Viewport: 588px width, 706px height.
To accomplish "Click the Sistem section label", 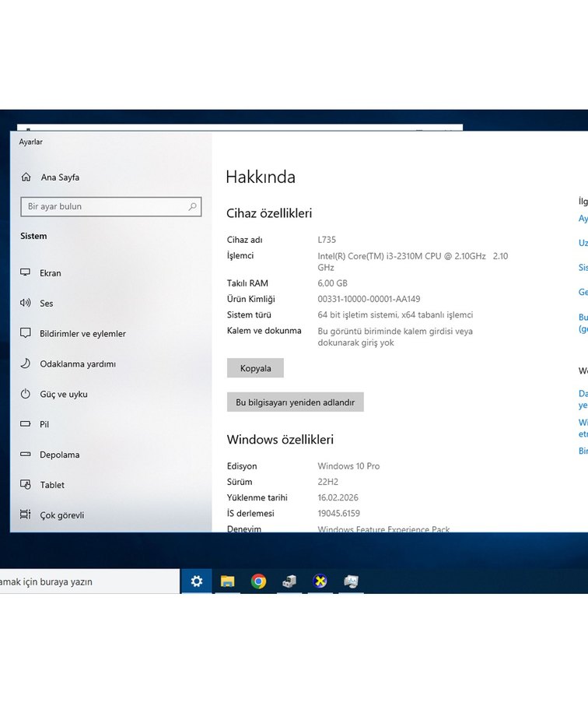I will (x=33, y=236).
